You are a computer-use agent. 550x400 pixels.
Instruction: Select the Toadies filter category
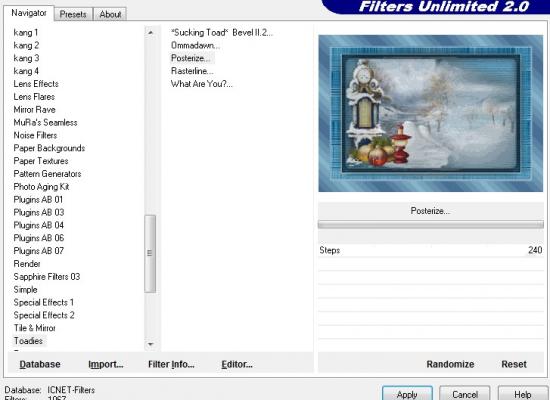click(28, 341)
